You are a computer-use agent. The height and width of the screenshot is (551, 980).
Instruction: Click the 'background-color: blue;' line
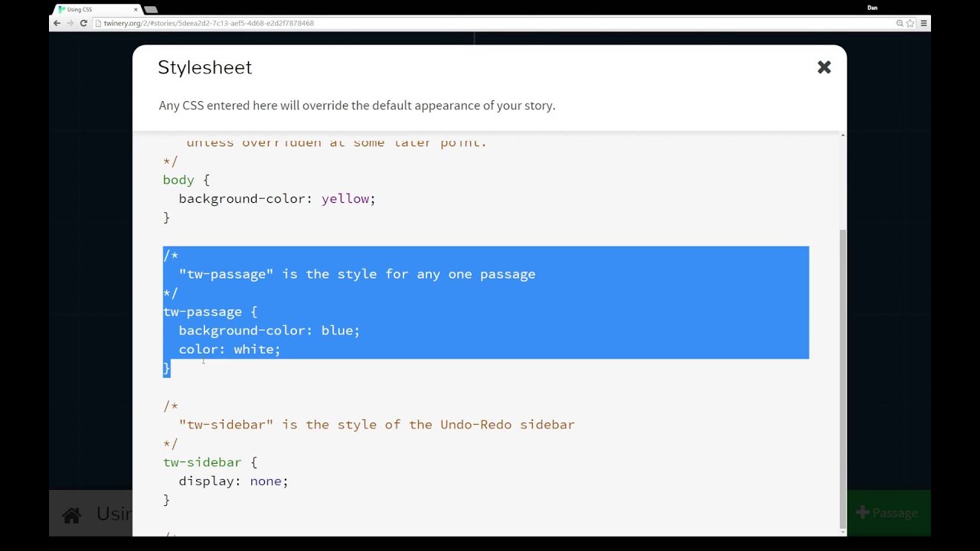269,331
